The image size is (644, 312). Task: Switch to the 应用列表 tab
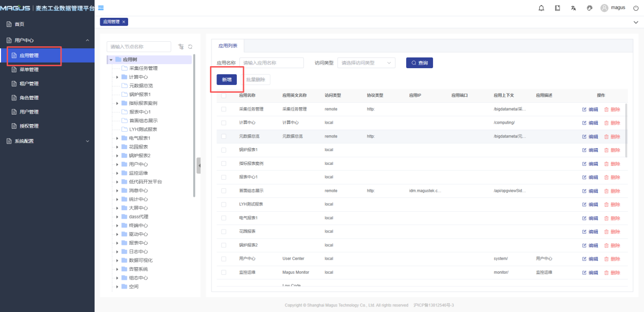[x=228, y=46]
